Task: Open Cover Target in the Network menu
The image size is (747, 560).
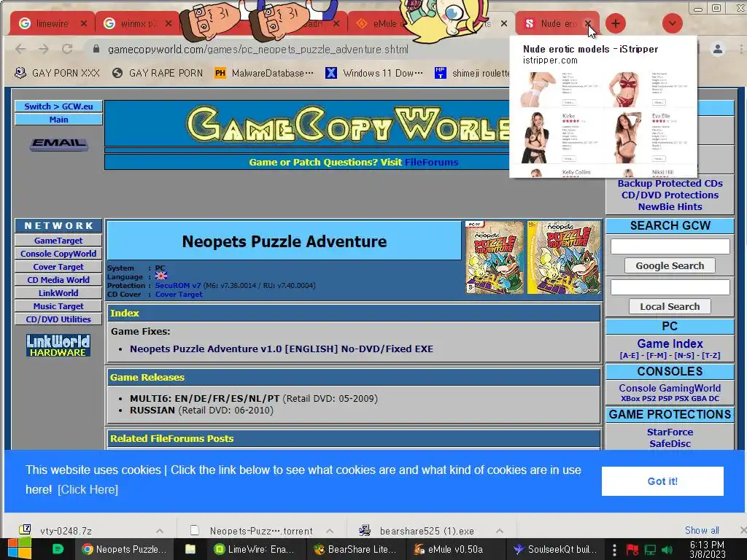Action: point(58,267)
